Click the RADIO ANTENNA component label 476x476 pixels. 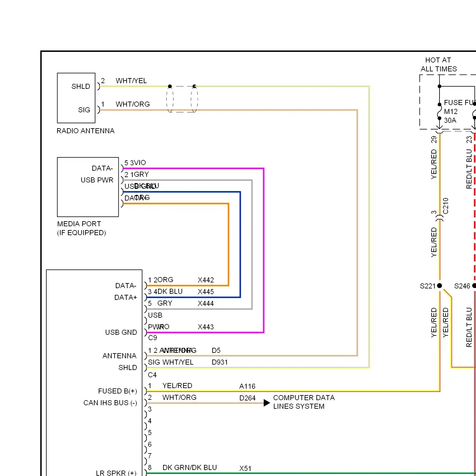[85, 131]
